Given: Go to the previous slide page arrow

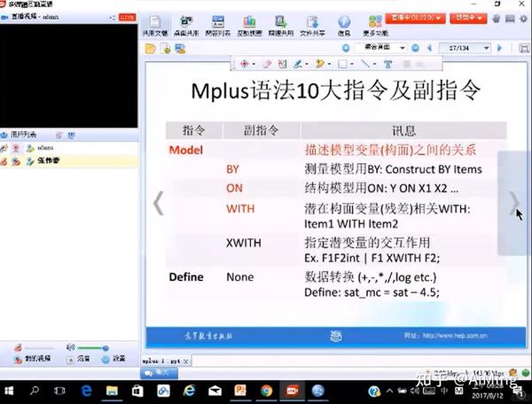Looking at the screenshot, I should coord(429,48).
